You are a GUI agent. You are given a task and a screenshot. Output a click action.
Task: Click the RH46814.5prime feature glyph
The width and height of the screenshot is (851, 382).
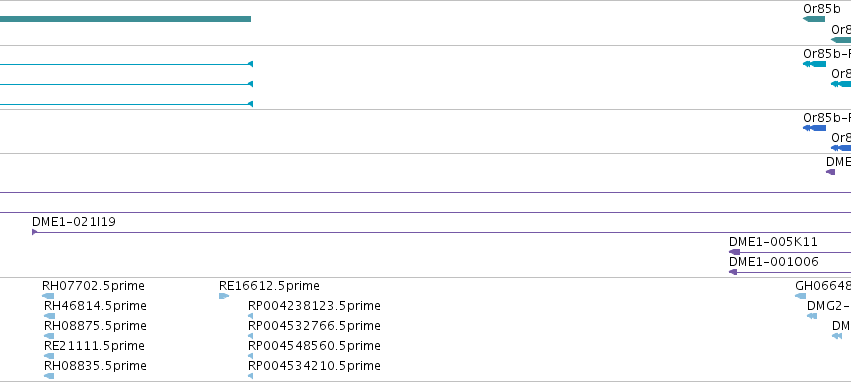coord(49,316)
